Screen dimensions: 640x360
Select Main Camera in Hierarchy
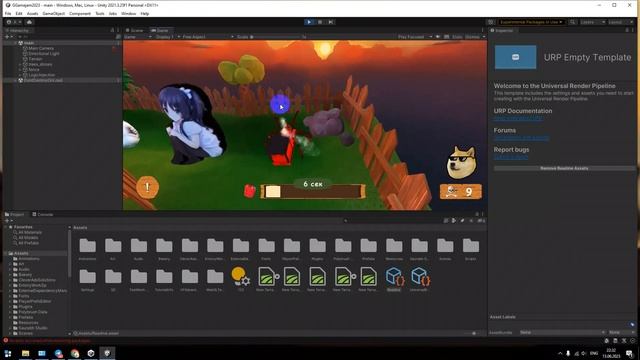(41, 48)
